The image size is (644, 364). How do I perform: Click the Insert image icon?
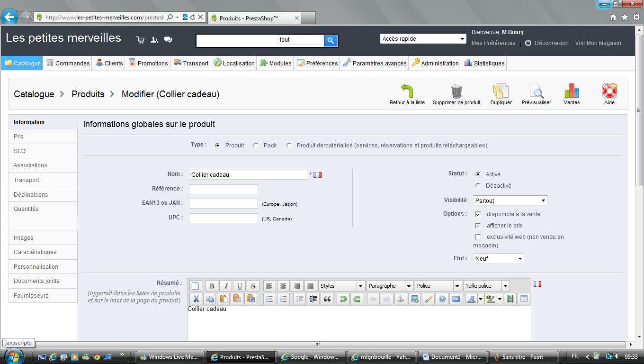(x=414, y=299)
